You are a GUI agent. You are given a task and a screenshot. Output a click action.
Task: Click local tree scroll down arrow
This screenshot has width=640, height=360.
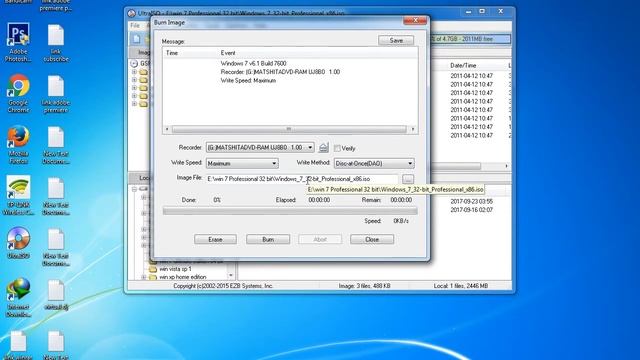pyautogui.click(x=231, y=276)
